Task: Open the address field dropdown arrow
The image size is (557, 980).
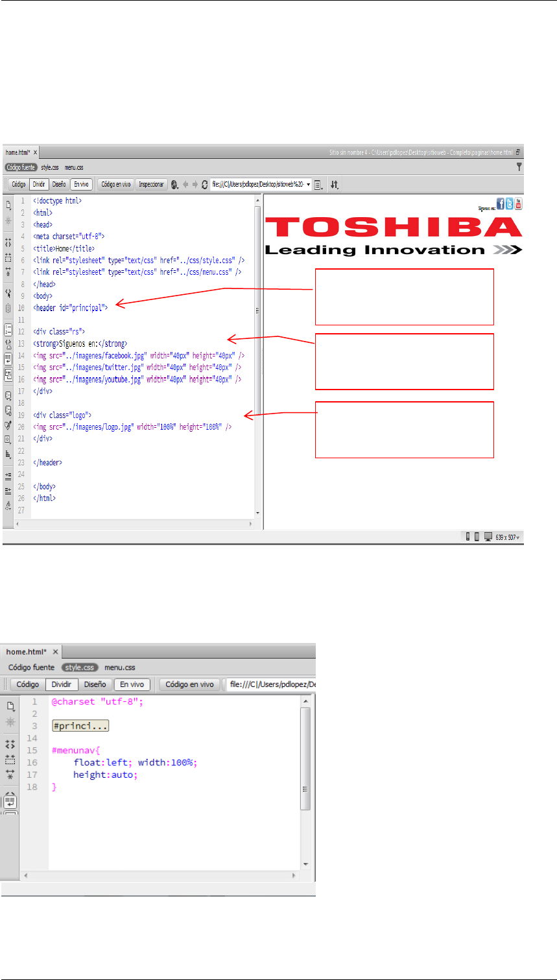Action: tap(308, 185)
